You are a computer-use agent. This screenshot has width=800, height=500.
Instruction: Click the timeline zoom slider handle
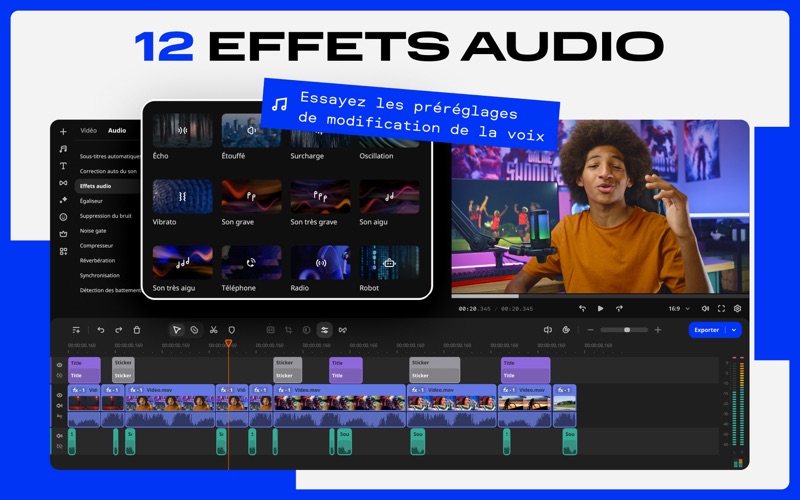627,330
